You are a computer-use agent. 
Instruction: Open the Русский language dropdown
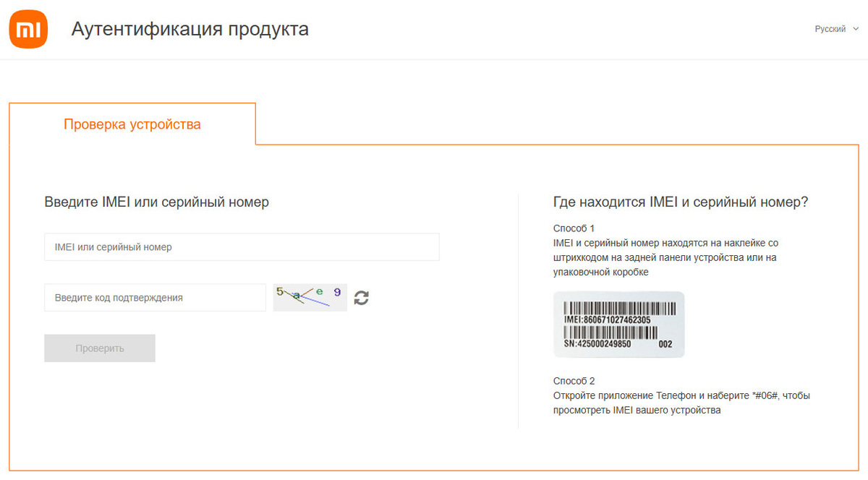click(x=837, y=29)
